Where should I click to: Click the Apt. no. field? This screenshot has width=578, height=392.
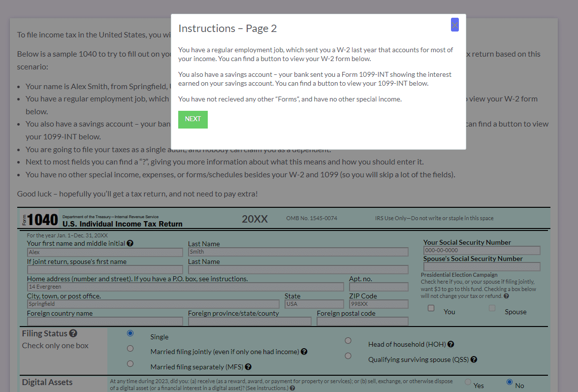pos(379,286)
